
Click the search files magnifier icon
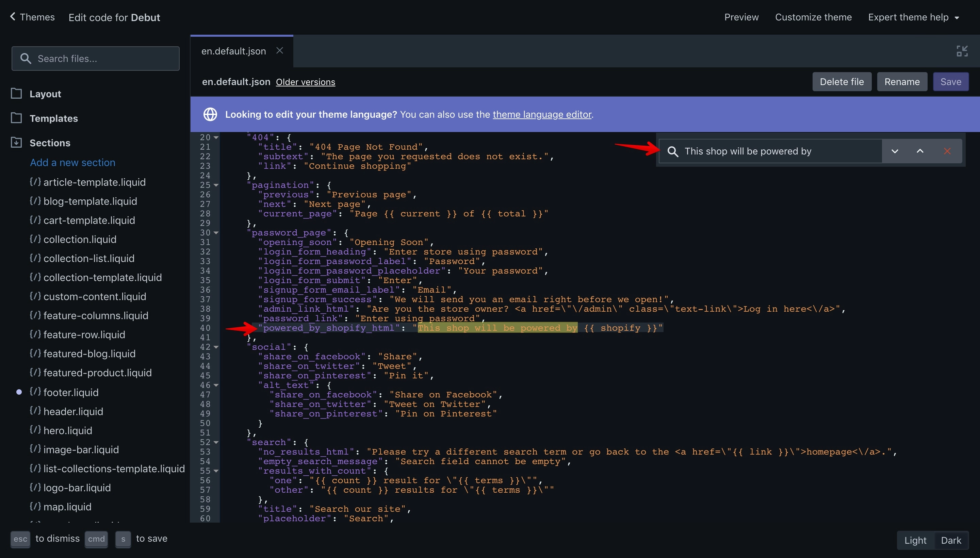[25, 59]
